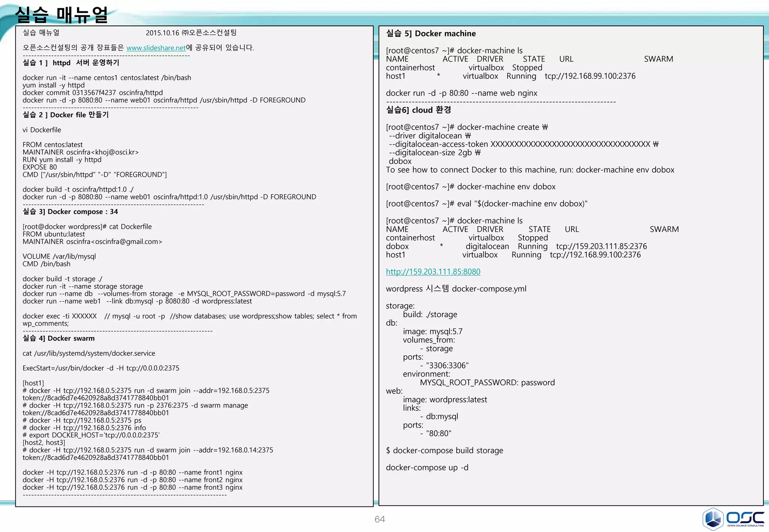Click the docker-compose build storage line

point(444,451)
